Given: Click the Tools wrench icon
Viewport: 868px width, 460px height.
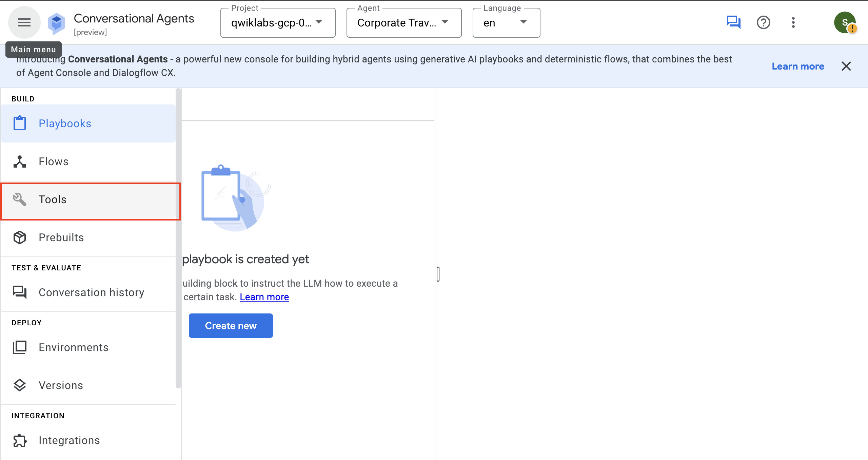Looking at the screenshot, I should point(19,199).
